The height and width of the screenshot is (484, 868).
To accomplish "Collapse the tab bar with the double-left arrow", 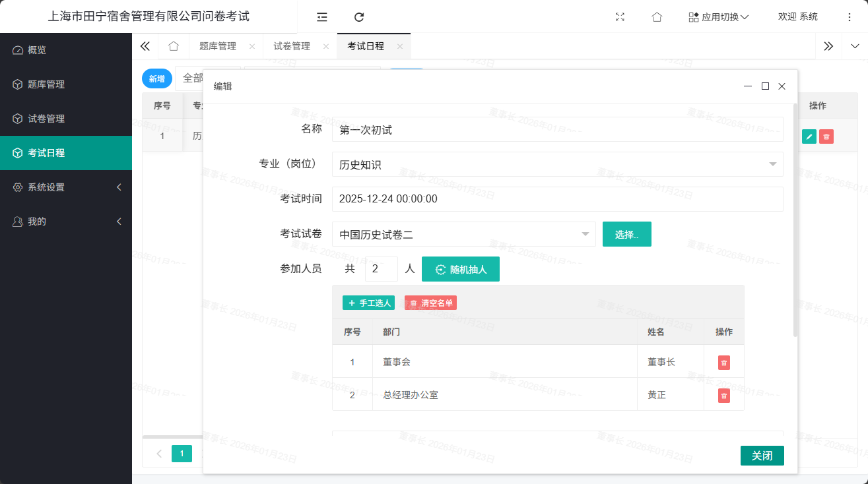I will pos(145,46).
